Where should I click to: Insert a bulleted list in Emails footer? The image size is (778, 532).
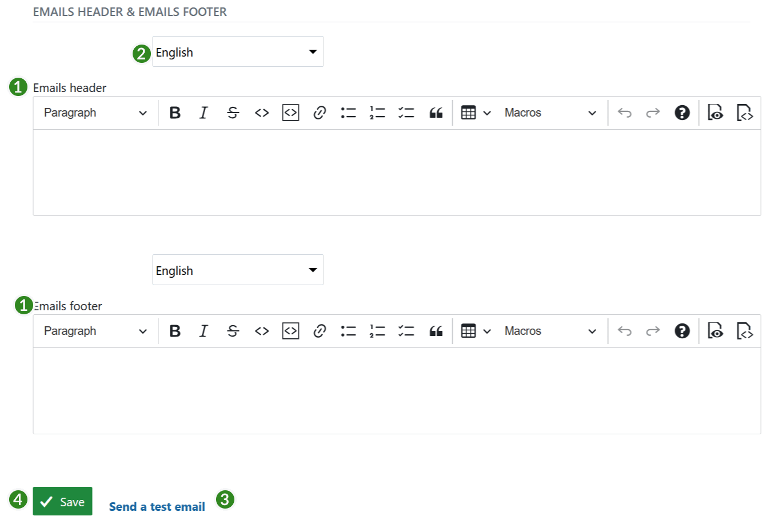[x=349, y=331]
